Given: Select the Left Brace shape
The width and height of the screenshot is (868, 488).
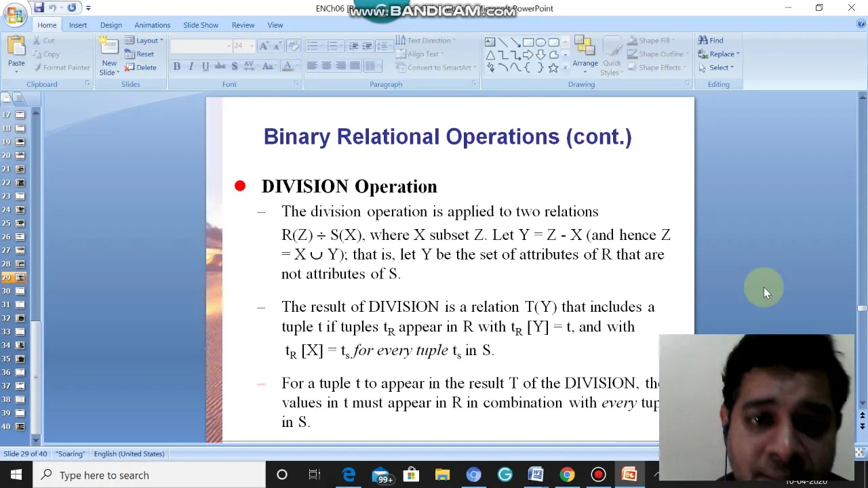Looking at the screenshot, I should pos(528,68).
